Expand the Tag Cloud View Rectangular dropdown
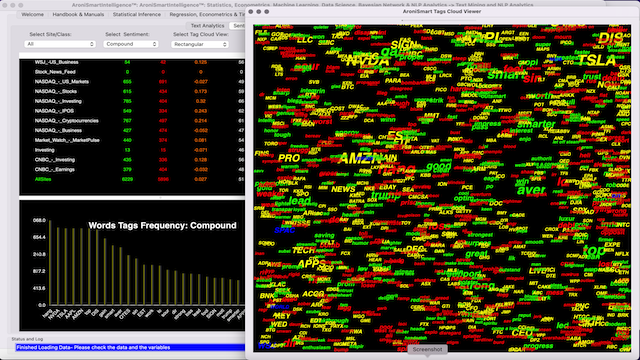640x360 pixels. (x=200, y=44)
